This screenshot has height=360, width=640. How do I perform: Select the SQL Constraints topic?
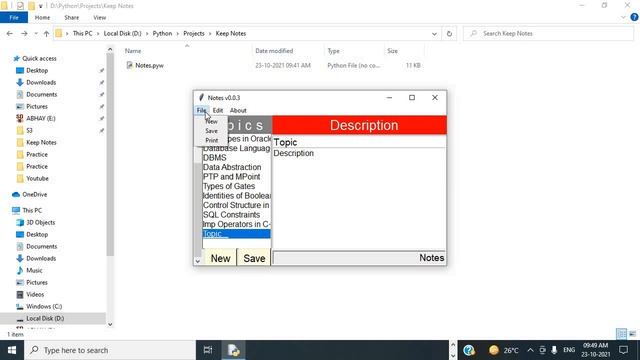click(236, 215)
